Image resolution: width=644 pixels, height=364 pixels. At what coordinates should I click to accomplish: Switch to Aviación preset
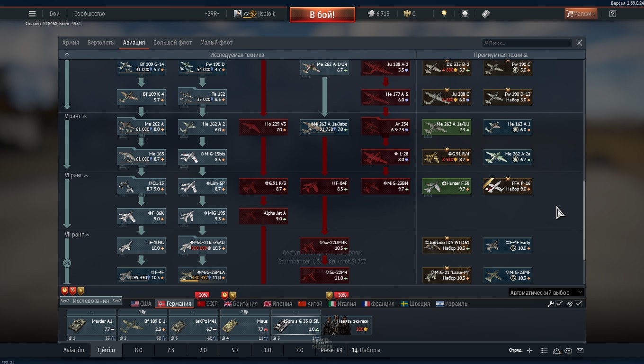[x=74, y=350]
